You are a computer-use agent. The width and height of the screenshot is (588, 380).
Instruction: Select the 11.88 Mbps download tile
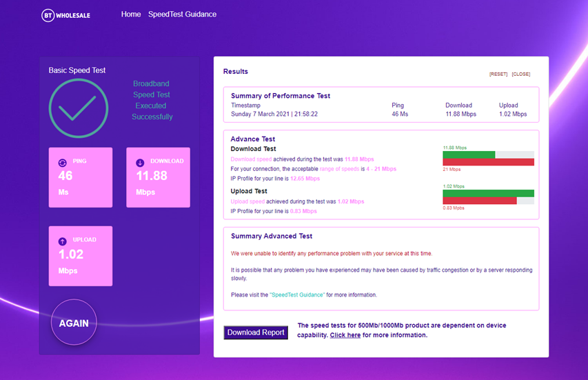coord(158,177)
